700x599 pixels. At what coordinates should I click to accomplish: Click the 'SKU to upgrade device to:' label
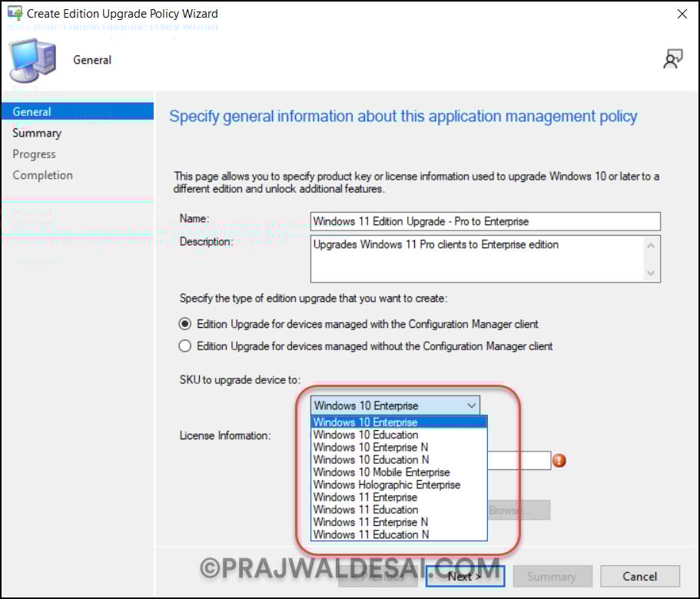(x=241, y=380)
